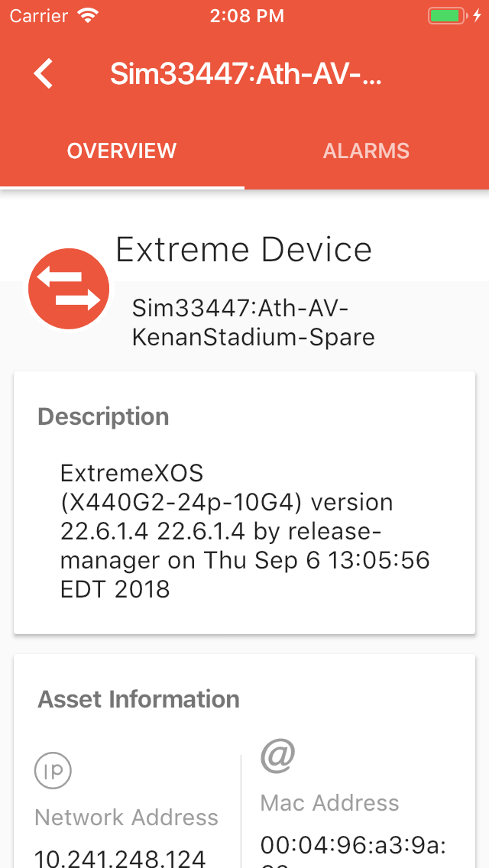Tap the IP network address icon

click(53, 770)
